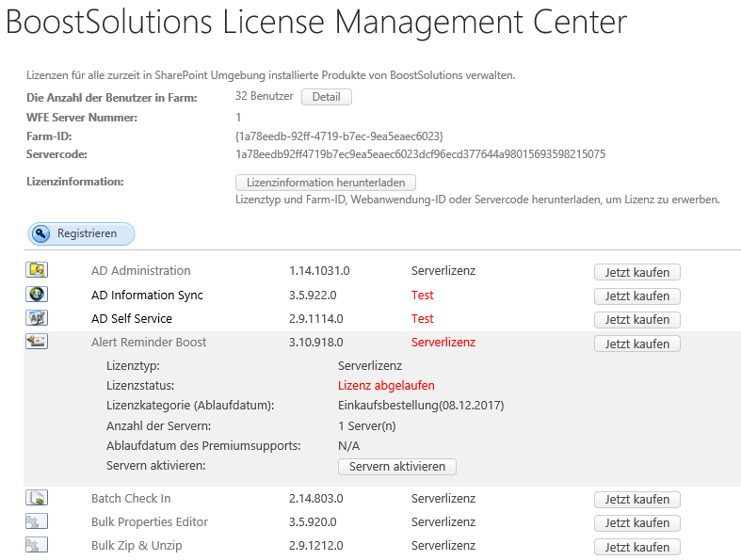Screen dimensions: 741x560
Task: Buy AD Self Service with Jetzt kaufen
Action: [637, 320]
